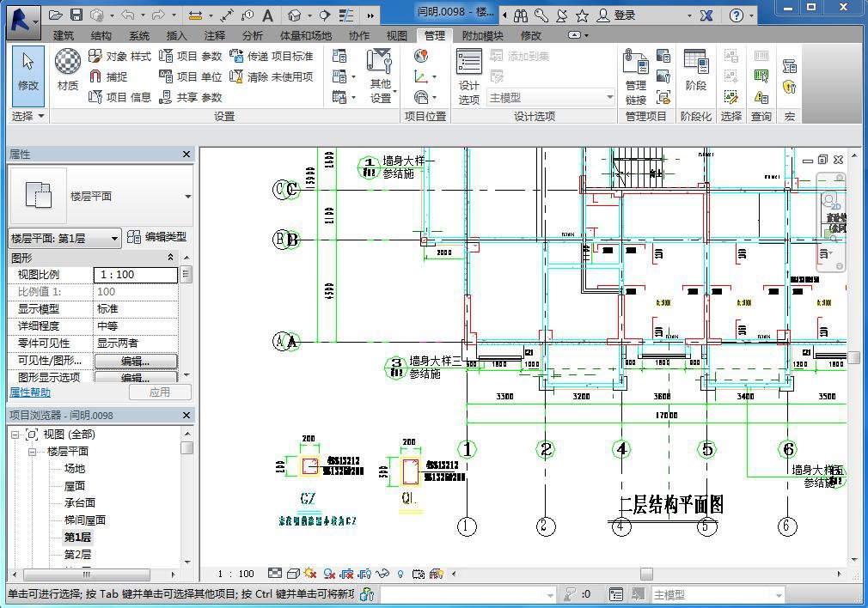This screenshot has width=868, height=608.
Task: Click the Thin Lines icon
Action: coord(346,15)
